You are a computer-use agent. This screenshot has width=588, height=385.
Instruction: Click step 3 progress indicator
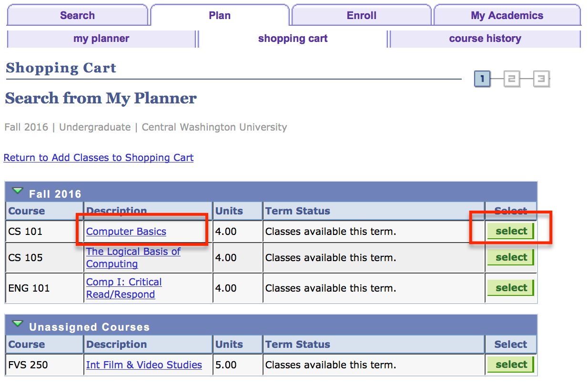coord(541,79)
